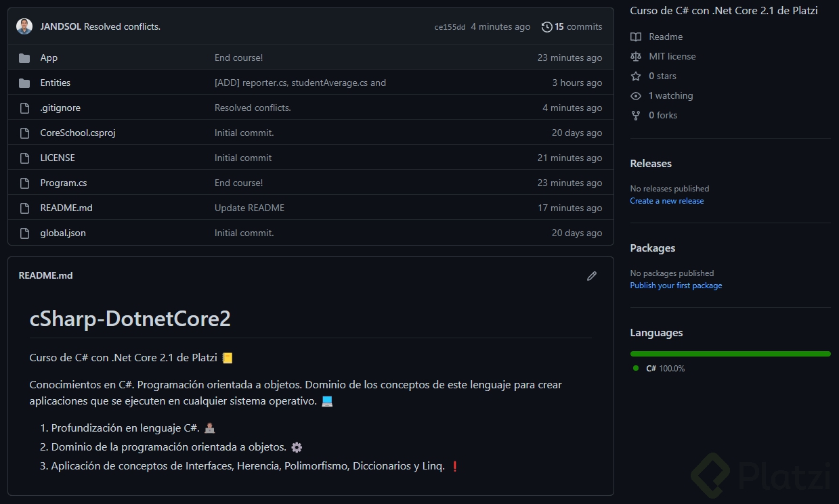Viewport: 839px width, 504px height.
Task: Click the eye icon next to 1 watching
Action: click(636, 96)
